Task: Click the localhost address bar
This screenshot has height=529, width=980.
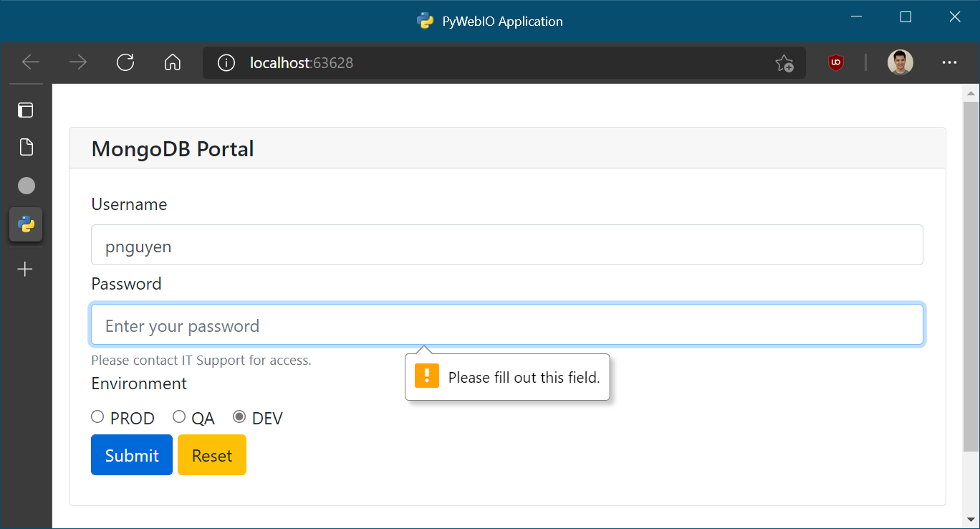Action: pyautogui.click(x=501, y=63)
